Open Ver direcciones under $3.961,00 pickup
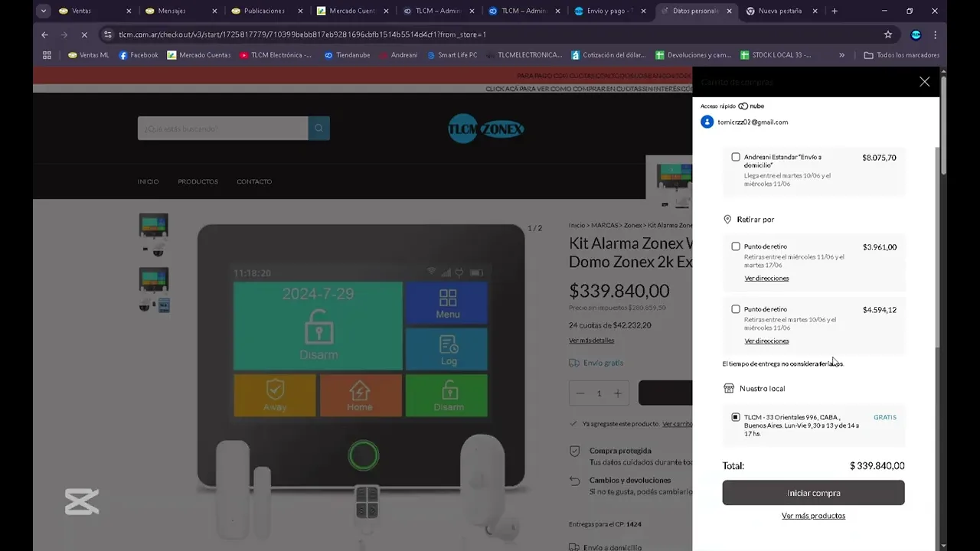The height and width of the screenshot is (551, 980). (x=766, y=279)
